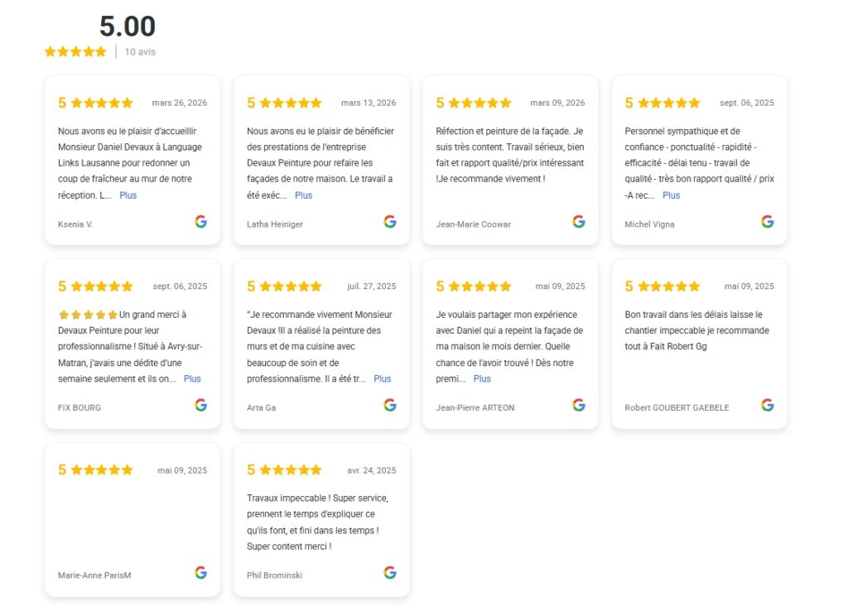Click Google icon on Michel Vigna review
Viewport: 848px width, 616px height.
(768, 222)
